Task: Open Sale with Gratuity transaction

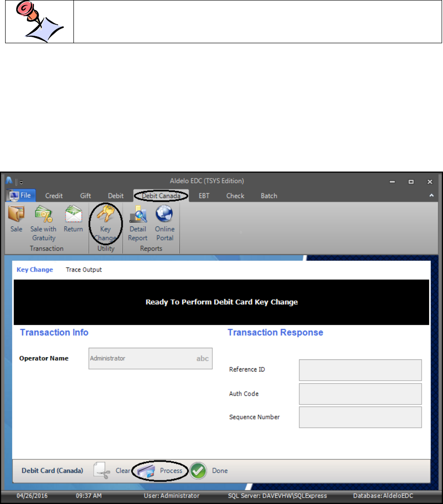Action: [x=44, y=223]
